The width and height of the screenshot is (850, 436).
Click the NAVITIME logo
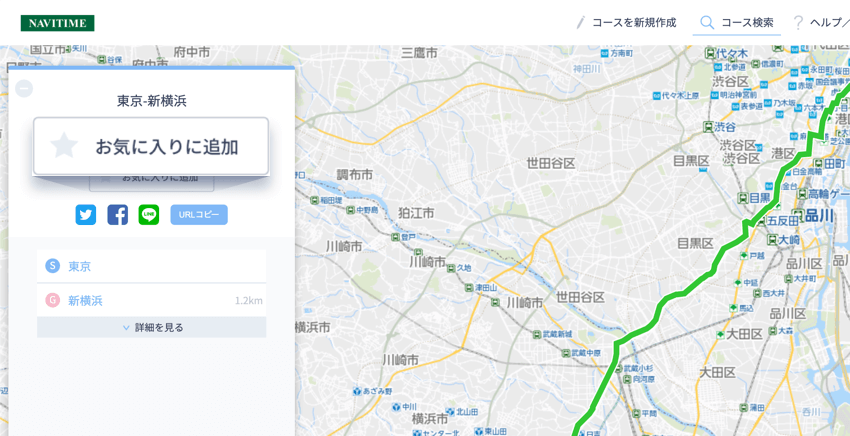click(57, 23)
